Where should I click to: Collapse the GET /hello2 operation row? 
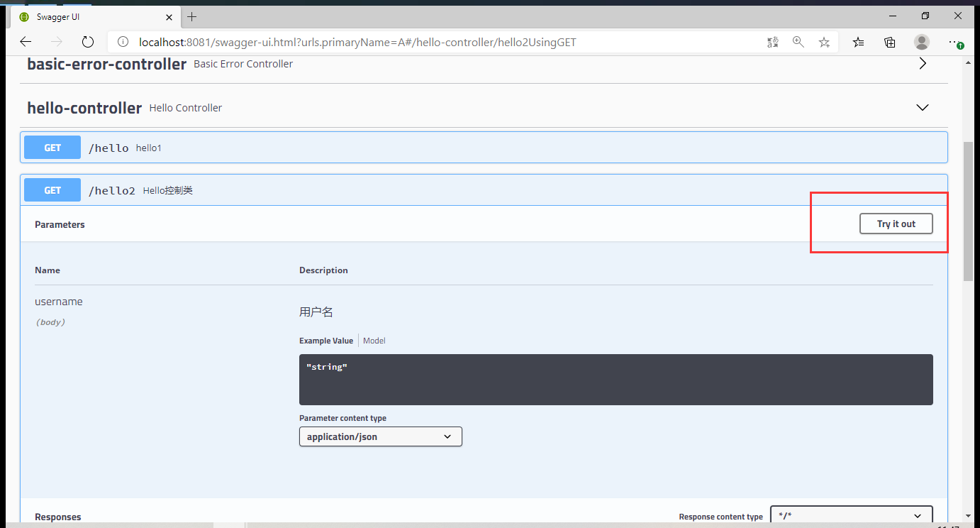click(484, 190)
